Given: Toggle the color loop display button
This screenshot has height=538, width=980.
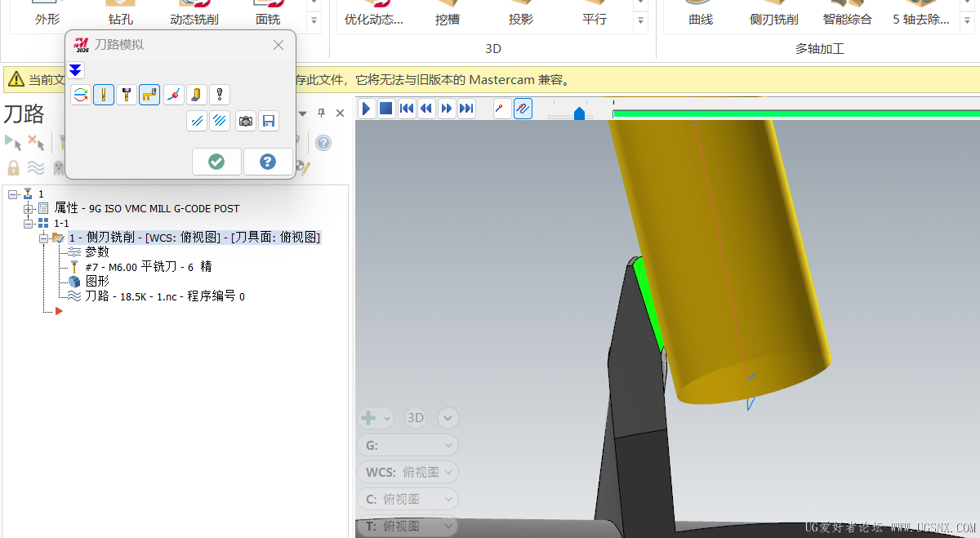Looking at the screenshot, I should [x=81, y=95].
